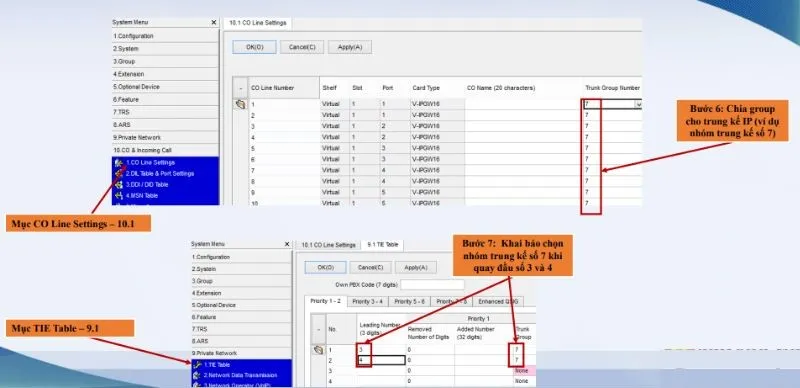This screenshot has height=388, width=800.
Task: Select the row icon for TIE entry 1
Action: (x=318, y=350)
